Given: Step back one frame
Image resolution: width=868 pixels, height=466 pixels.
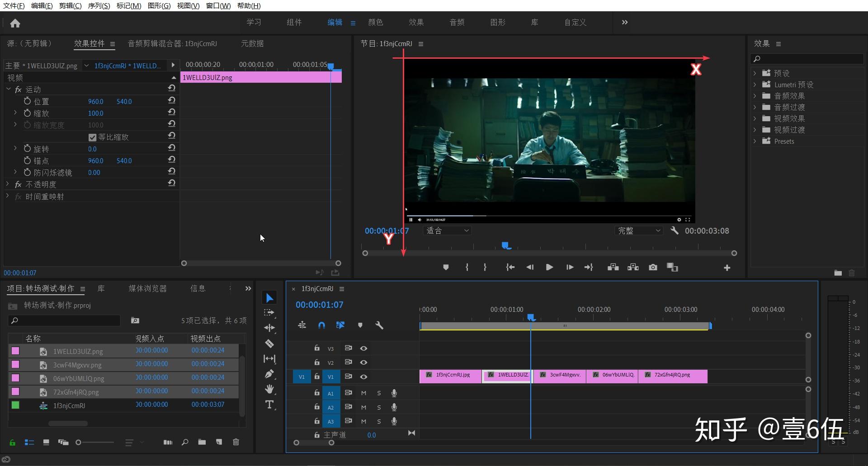Looking at the screenshot, I should 530,268.
